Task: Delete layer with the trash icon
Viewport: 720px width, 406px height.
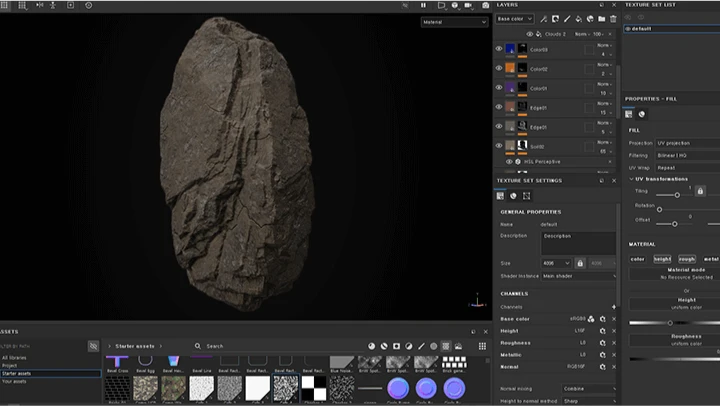Action: tap(613, 19)
